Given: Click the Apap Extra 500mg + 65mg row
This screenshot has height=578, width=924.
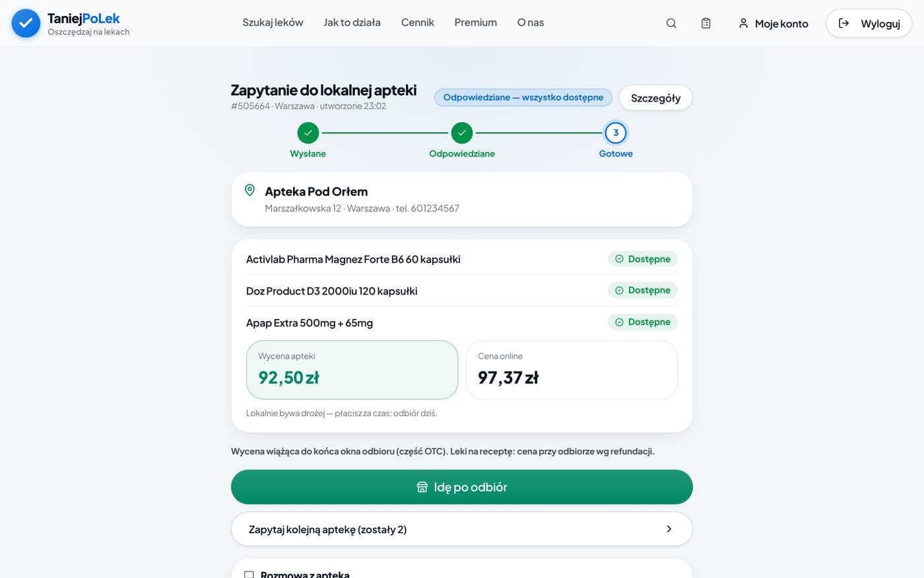Looking at the screenshot, I should pyautogui.click(x=462, y=322).
